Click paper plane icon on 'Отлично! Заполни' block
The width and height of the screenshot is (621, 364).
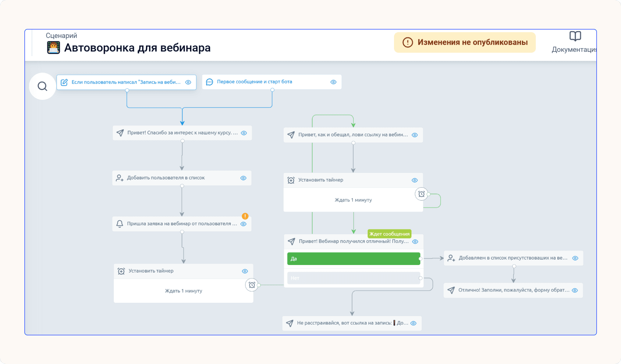tap(451, 290)
